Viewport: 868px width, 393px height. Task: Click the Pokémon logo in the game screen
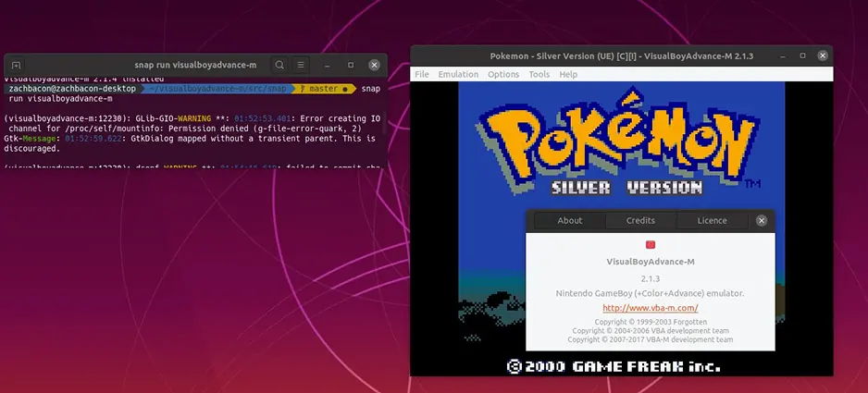click(x=619, y=141)
